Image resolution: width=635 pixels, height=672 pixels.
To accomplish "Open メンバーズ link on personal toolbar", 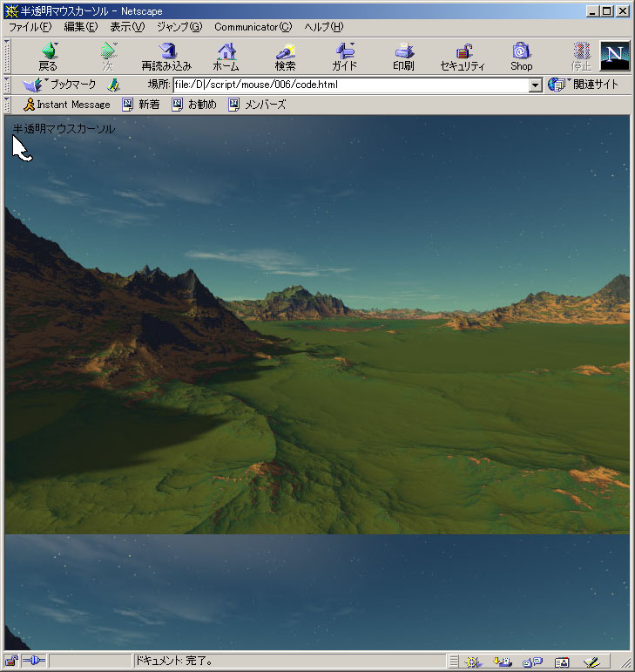I will [x=257, y=105].
